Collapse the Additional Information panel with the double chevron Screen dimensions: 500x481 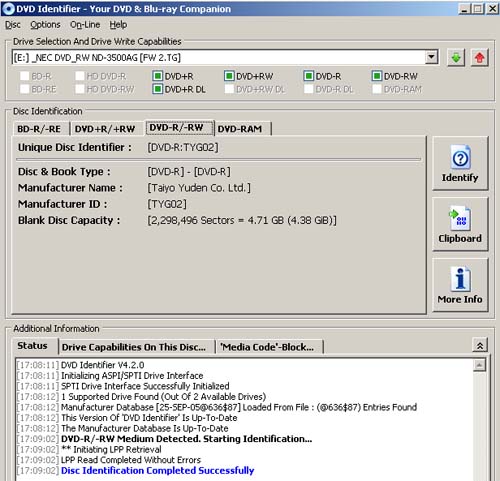pos(480,346)
